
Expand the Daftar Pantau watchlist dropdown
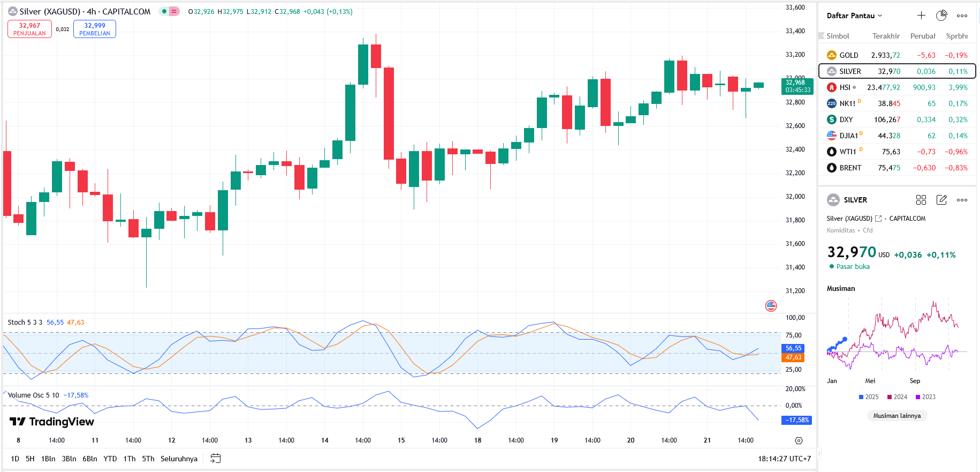click(x=854, y=16)
